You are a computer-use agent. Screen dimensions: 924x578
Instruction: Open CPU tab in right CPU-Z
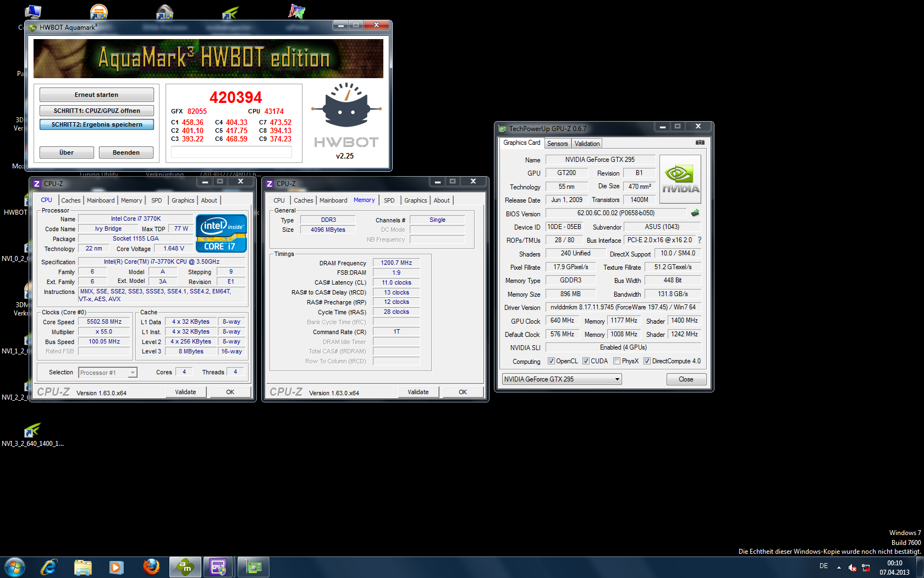[x=279, y=200]
